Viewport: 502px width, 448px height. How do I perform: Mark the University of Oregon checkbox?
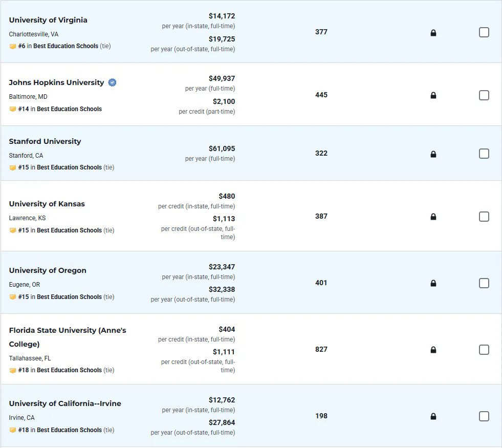pyautogui.click(x=484, y=283)
